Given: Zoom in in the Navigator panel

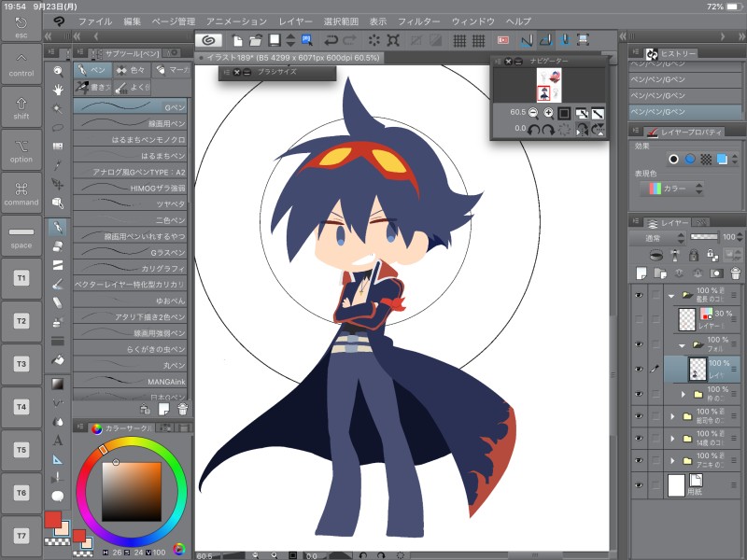Looking at the screenshot, I should [549, 113].
